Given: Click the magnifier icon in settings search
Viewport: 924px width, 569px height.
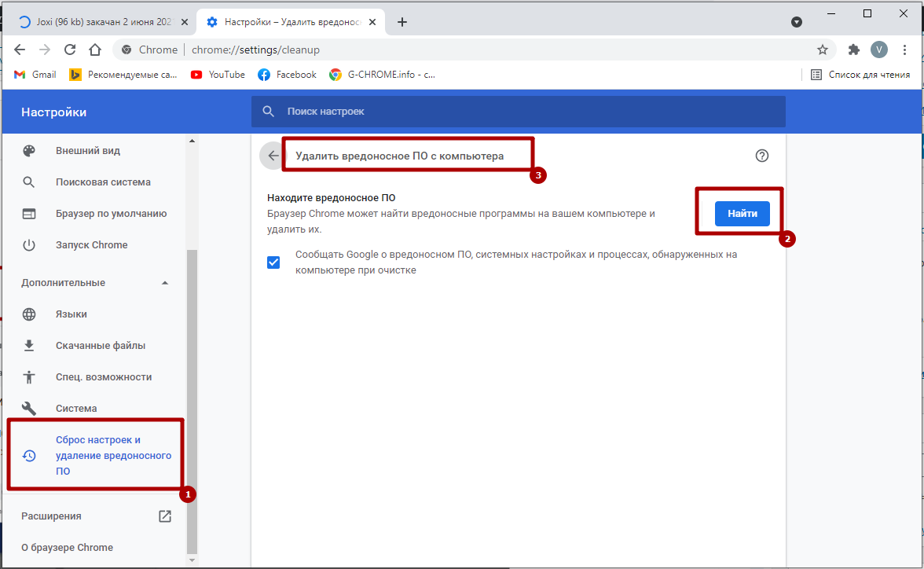Looking at the screenshot, I should point(268,112).
